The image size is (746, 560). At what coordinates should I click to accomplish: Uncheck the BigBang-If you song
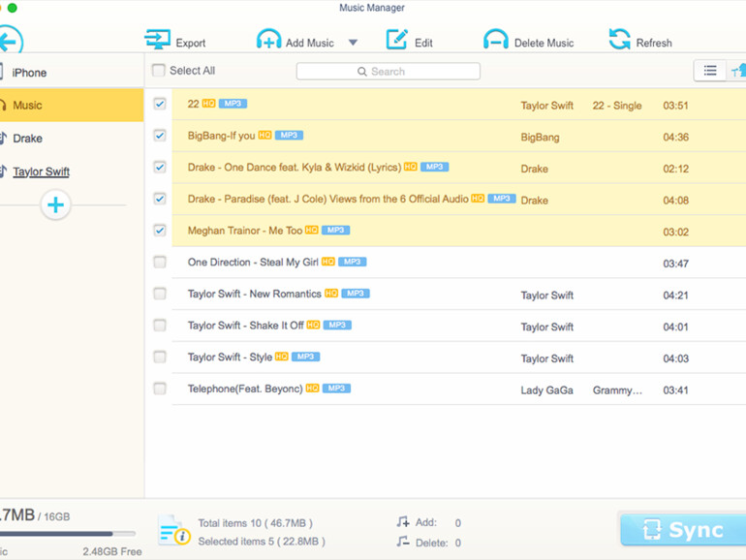160,136
